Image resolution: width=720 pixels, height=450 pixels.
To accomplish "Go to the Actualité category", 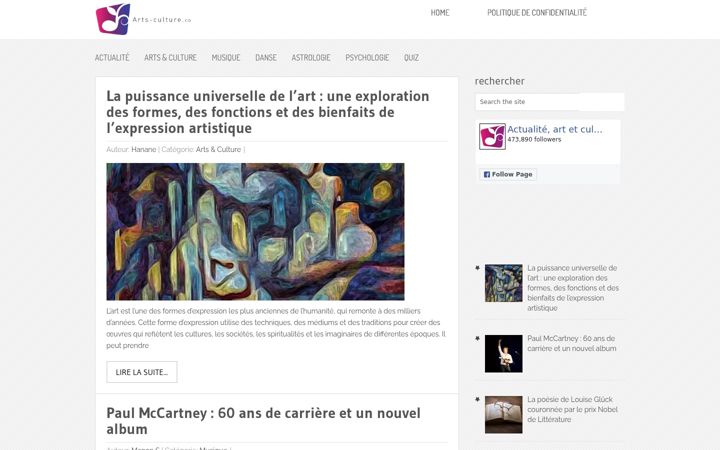I will click(x=112, y=57).
